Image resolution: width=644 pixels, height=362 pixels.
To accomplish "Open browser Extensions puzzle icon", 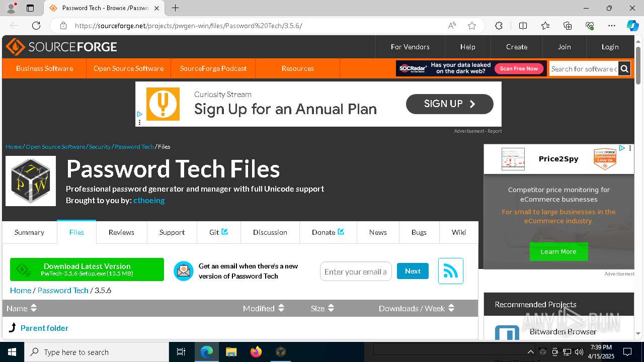I will pos(499,26).
